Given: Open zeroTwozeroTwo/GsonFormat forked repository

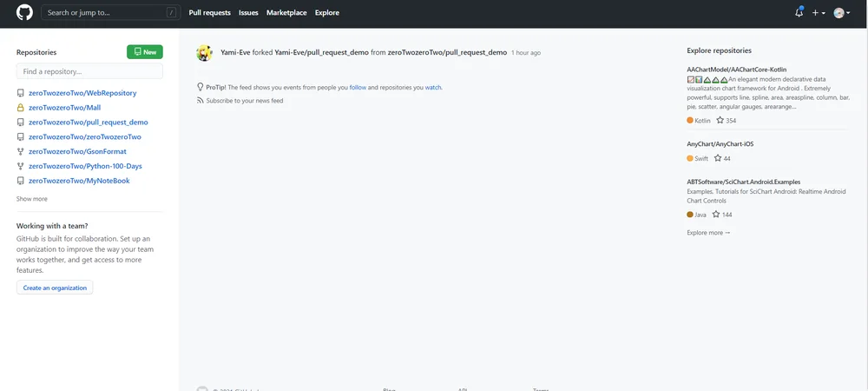Looking at the screenshot, I should click(77, 151).
